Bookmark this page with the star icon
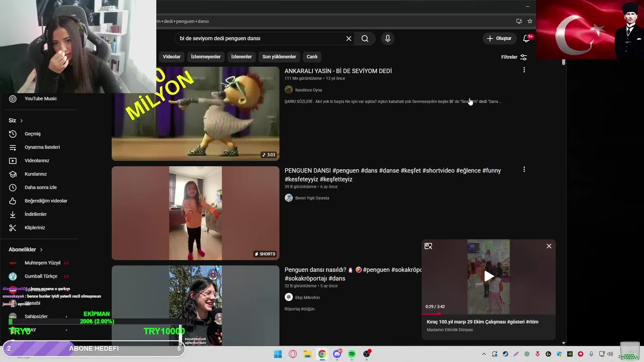This screenshot has width=644, height=362. 530,21
